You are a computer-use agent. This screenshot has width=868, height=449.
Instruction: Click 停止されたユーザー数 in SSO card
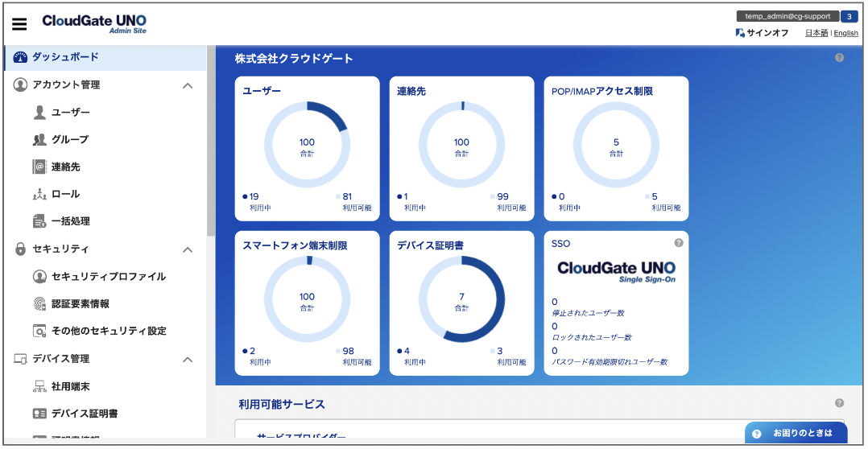point(588,313)
